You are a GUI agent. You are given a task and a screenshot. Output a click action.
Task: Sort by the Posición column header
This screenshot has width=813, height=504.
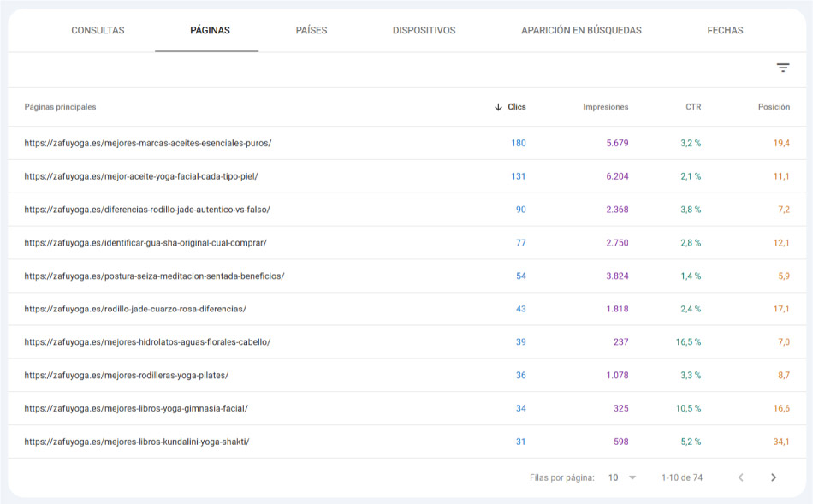click(x=774, y=107)
